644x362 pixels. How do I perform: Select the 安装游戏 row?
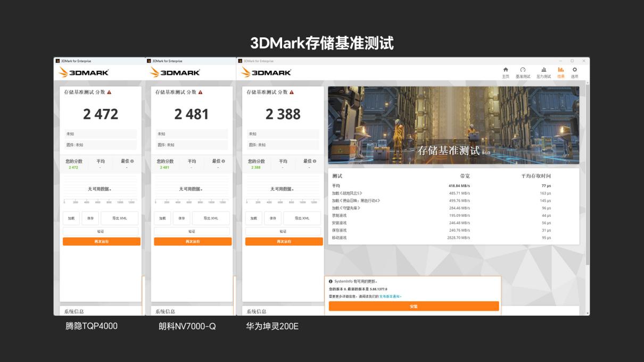[453, 223]
